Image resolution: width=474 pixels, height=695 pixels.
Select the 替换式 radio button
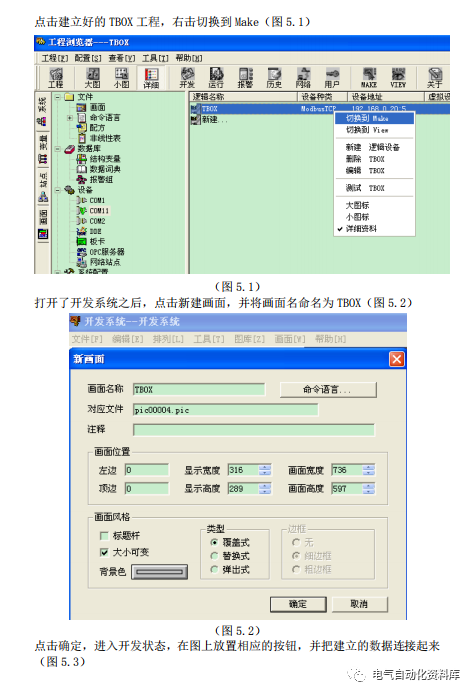tap(214, 556)
